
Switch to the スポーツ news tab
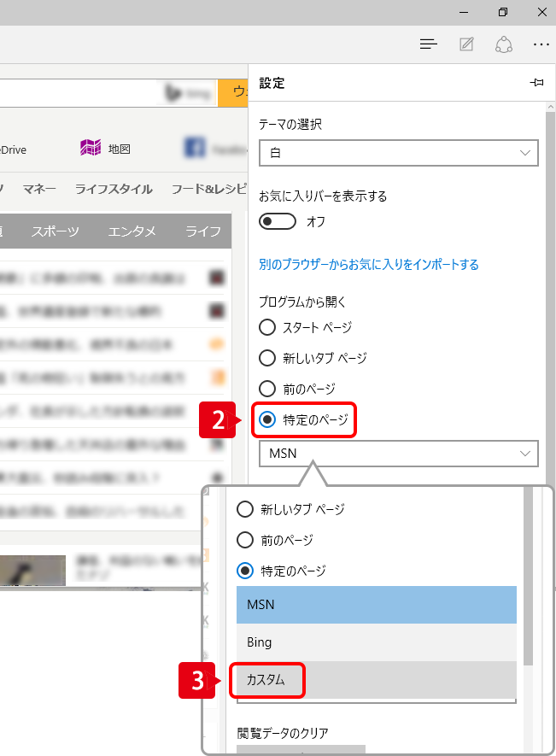click(55, 231)
